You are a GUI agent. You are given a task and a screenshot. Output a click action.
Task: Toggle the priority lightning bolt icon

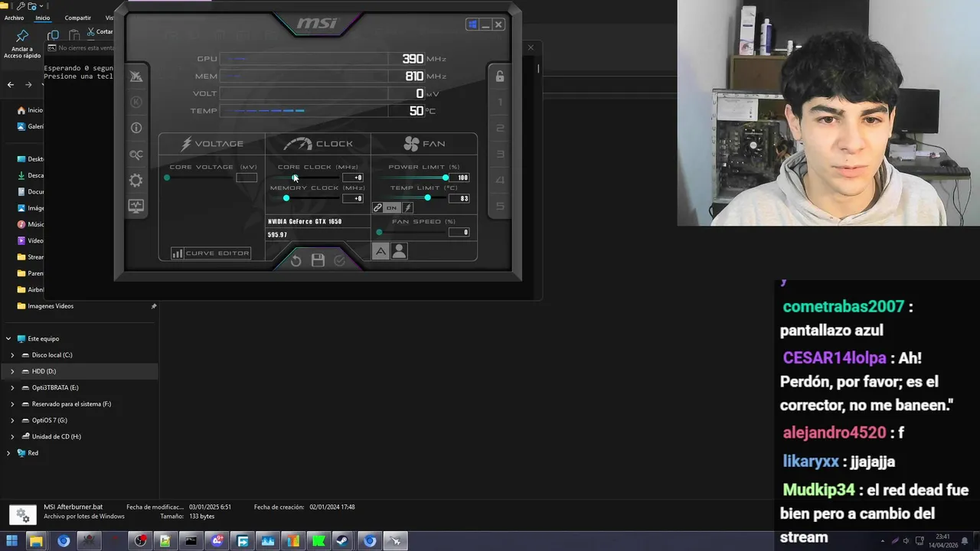(x=407, y=208)
